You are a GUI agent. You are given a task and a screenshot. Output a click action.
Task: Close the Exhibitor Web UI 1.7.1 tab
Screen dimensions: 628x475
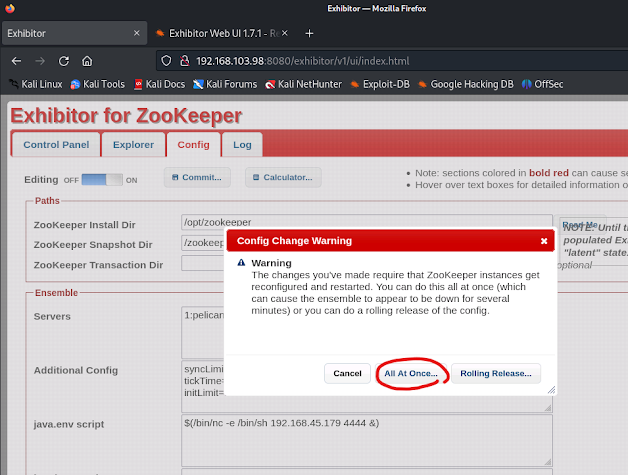pyautogui.click(x=284, y=33)
